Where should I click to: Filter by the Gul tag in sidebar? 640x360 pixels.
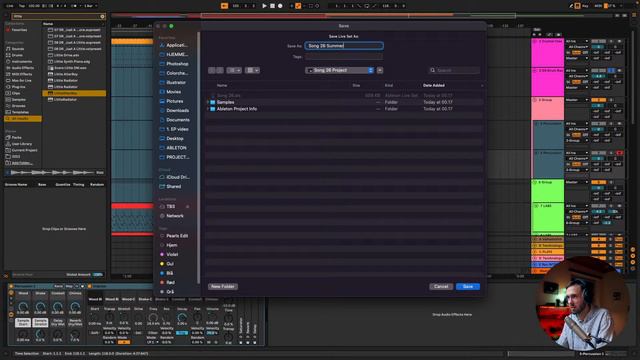click(167, 264)
